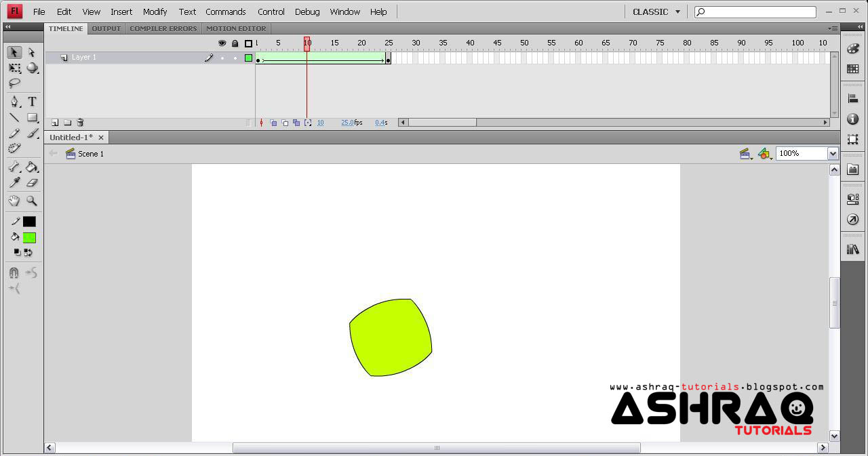Open the Modify menu
This screenshot has height=456, width=868.
click(155, 12)
